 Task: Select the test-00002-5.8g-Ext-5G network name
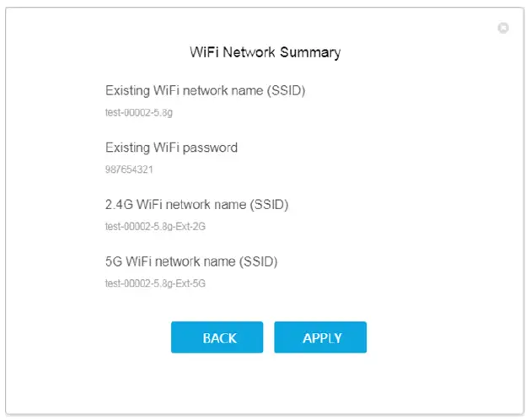click(x=155, y=283)
